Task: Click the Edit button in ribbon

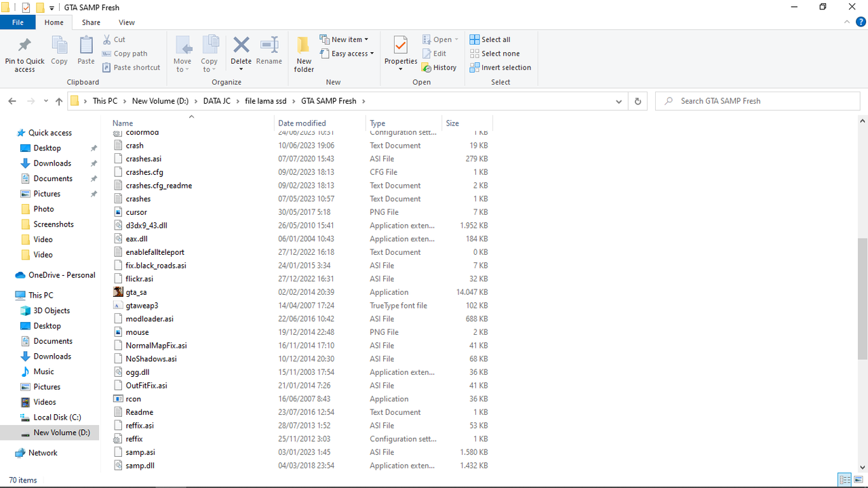Action: (434, 54)
